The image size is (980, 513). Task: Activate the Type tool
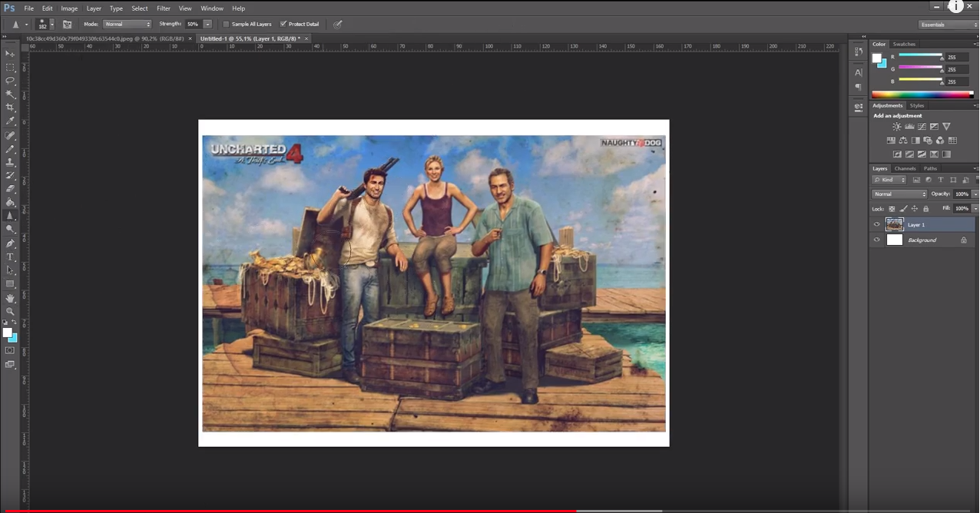(10, 257)
